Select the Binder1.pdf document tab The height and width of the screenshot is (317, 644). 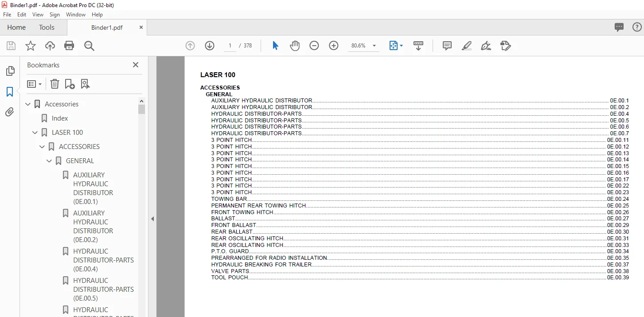coord(107,27)
